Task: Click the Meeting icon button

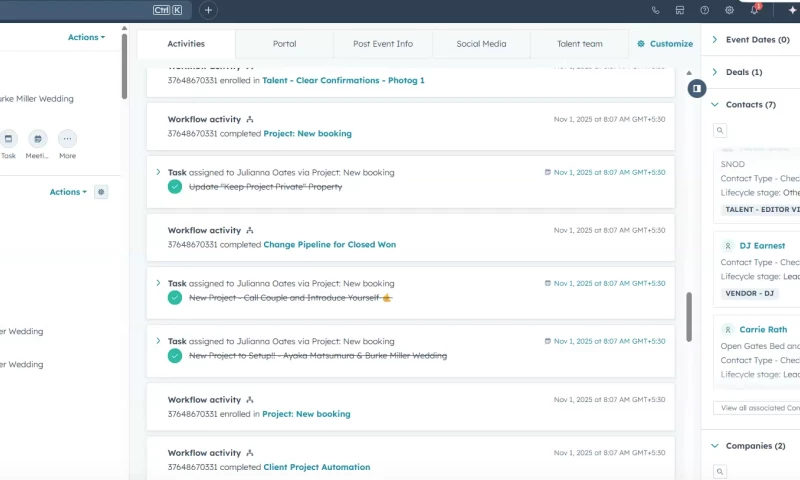Action: [x=38, y=139]
